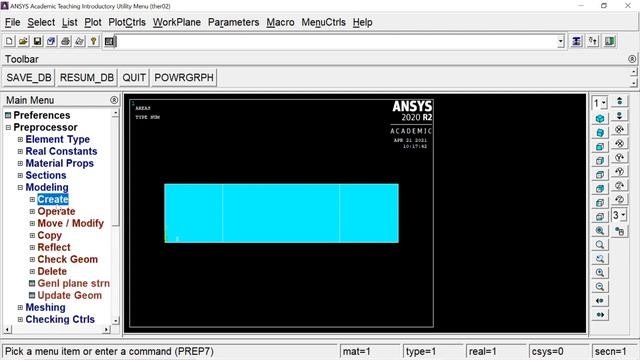This screenshot has width=640, height=360.
Task: Open the MenuCtrls menu
Action: coord(323,22)
